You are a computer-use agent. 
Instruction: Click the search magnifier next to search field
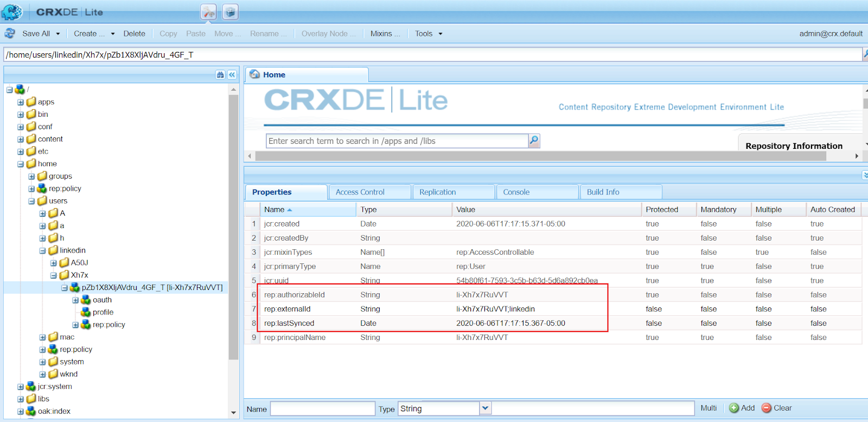point(534,141)
